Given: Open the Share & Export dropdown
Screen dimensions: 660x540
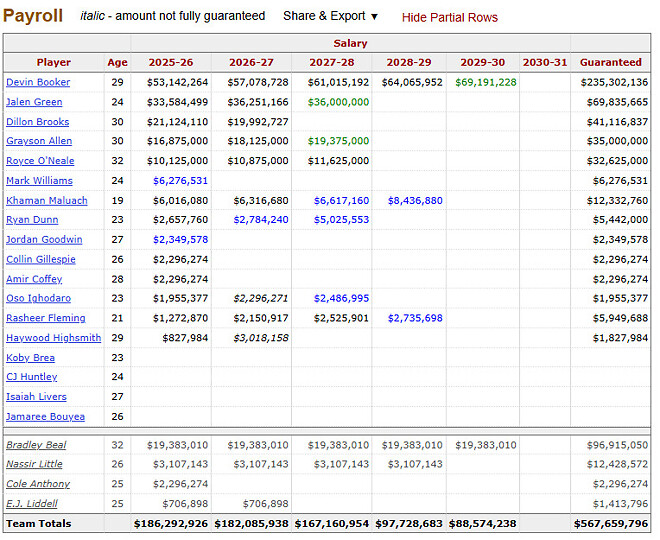Looking at the screenshot, I should (x=330, y=16).
